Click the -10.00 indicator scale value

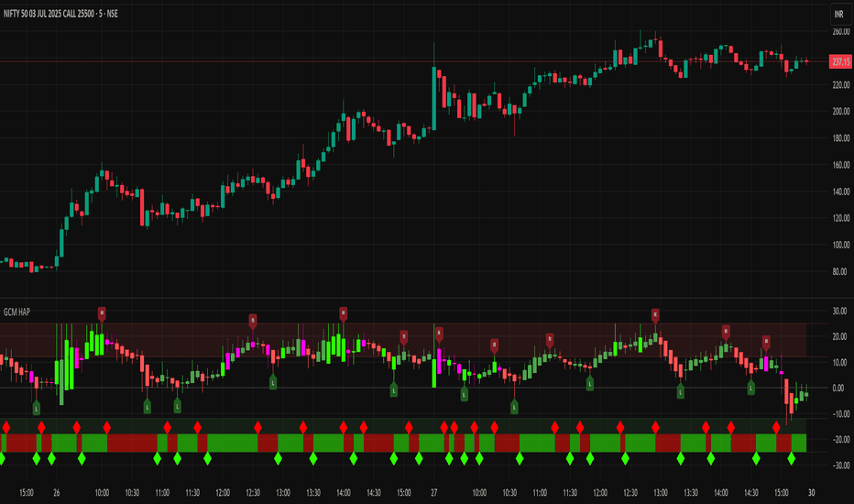click(x=839, y=414)
